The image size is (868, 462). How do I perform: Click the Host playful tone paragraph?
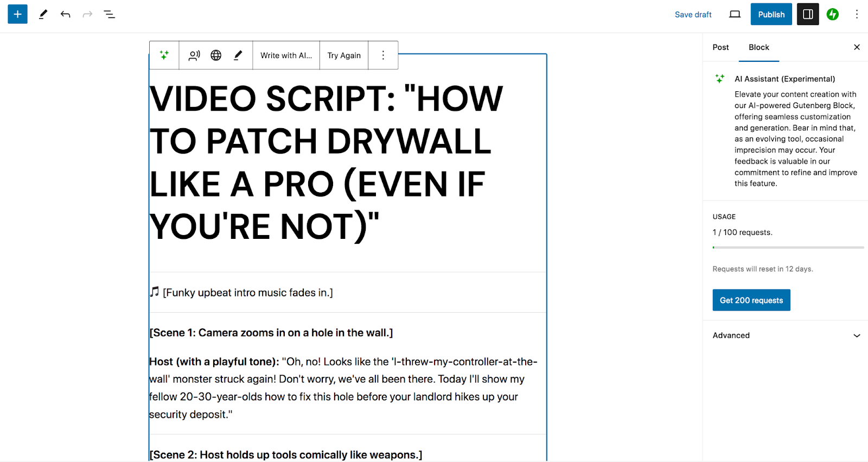point(344,388)
